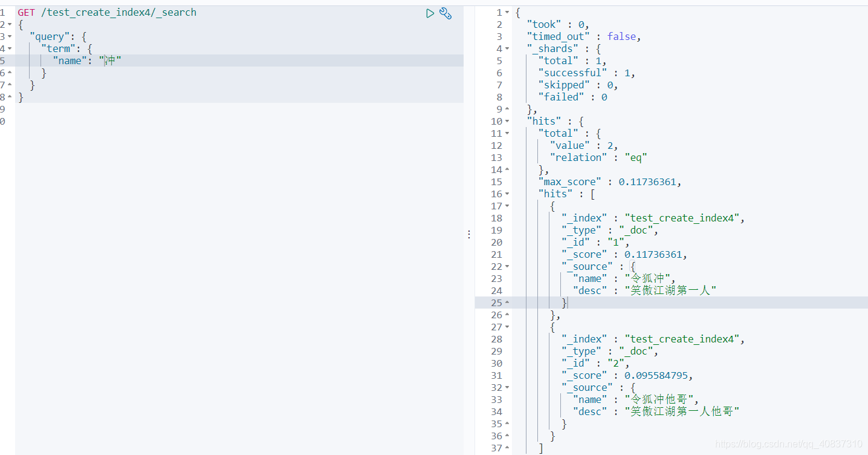Fold second hit "_source" at line 32
This screenshot has width=868, height=455.
point(507,387)
